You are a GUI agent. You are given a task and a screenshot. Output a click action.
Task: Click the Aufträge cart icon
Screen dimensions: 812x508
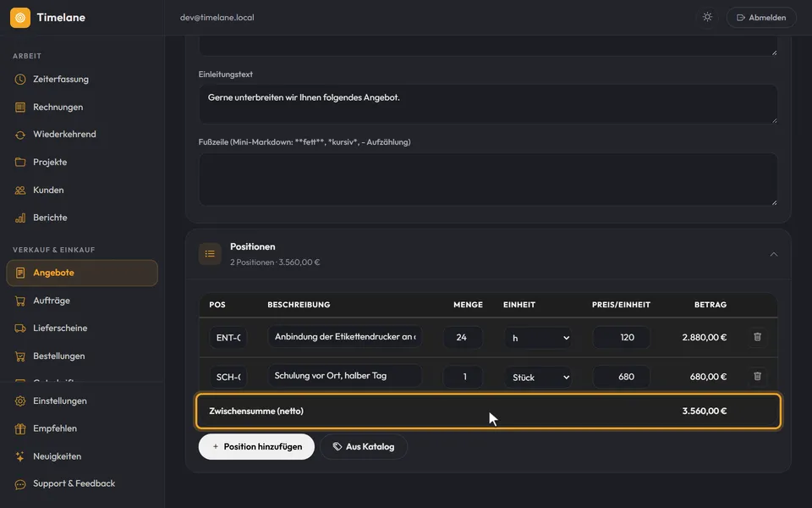(x=20, y=301)
